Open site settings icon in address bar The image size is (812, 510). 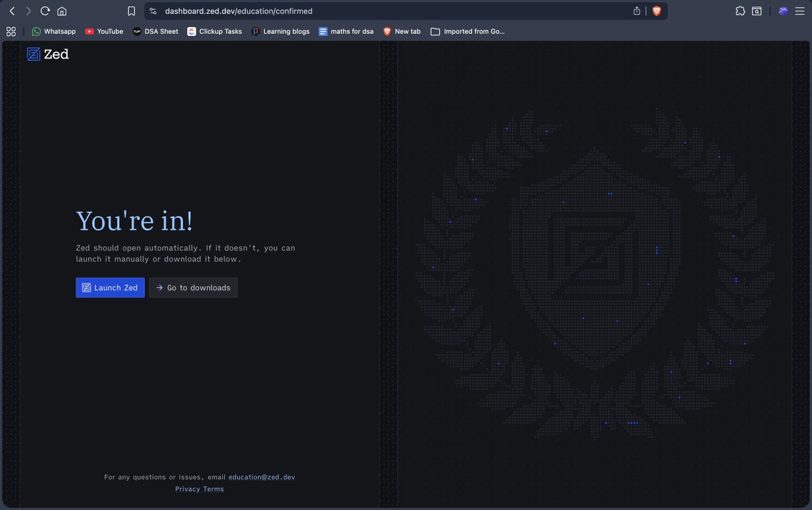153,11
